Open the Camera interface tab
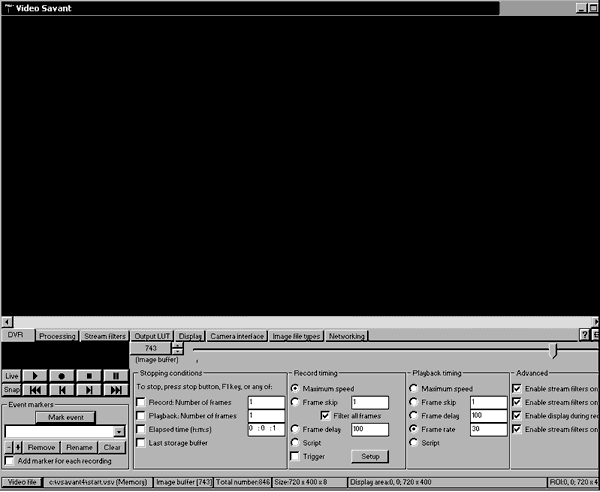This screenshot has width=600, height=492. tap(237, 336)
